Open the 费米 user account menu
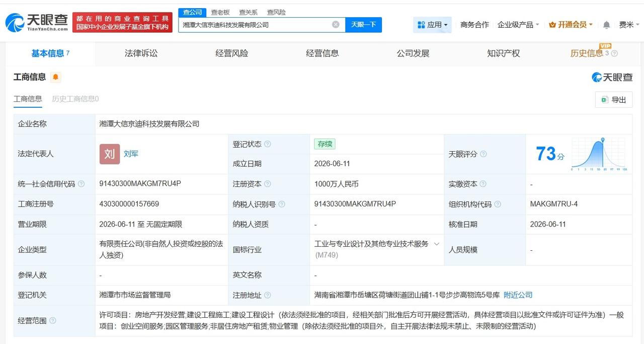Viewport: 644px width, 344px height. pyautogui.click(x=629, y=25)
